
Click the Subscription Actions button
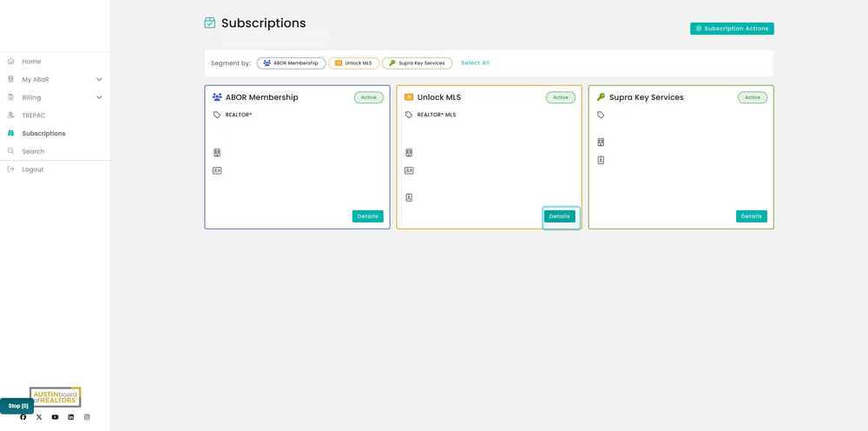pos(732,29)
